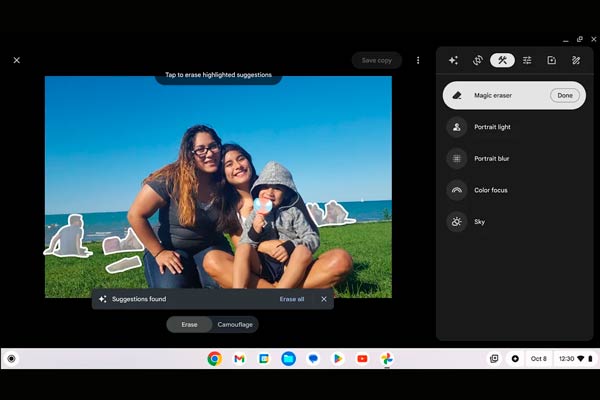Open the screen capture tray icon

(x=494, y=359)
